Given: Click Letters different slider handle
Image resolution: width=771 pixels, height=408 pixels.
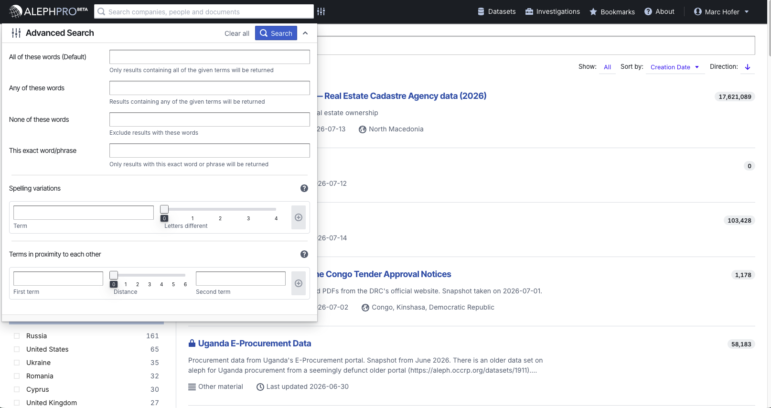Looking at the screenshot, I should pos(164,209).
